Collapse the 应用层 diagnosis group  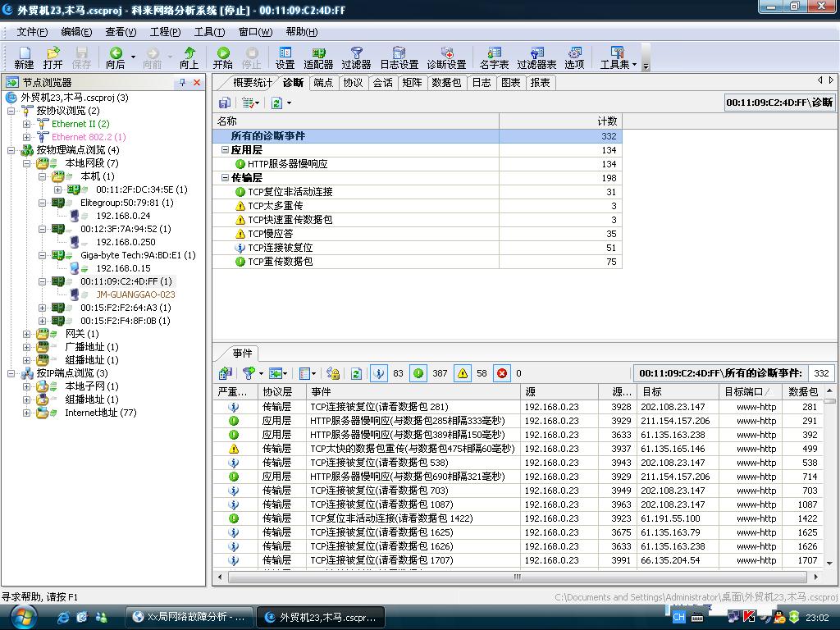tap(226, 150)
